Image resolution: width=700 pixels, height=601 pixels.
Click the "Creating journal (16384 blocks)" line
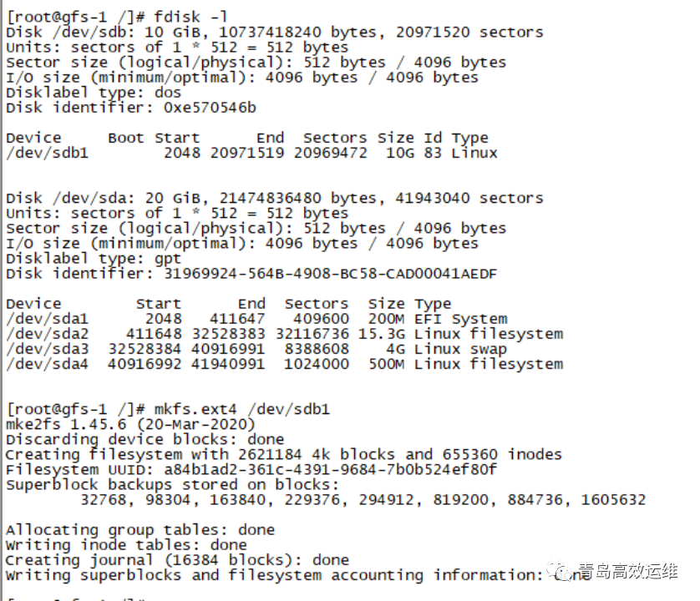pyautogui.click(x=177, y=559)
